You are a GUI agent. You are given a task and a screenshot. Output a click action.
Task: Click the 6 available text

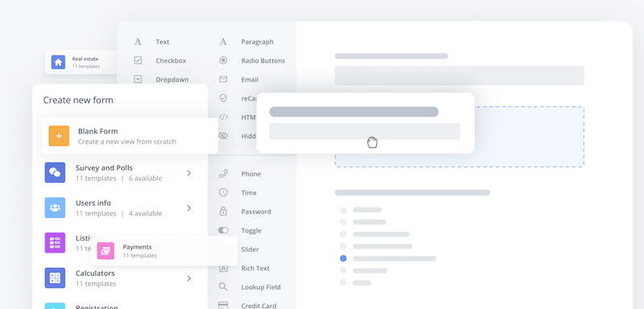point(146,179)
